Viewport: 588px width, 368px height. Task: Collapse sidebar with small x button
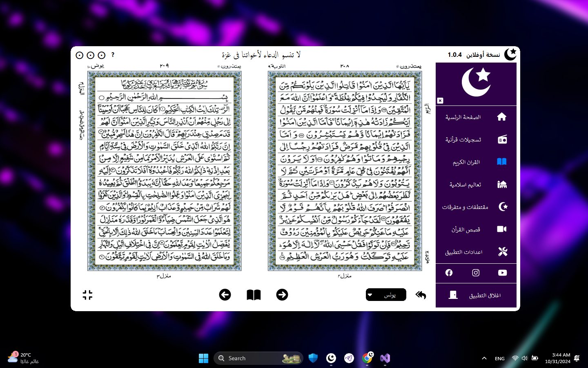[440, 101]
